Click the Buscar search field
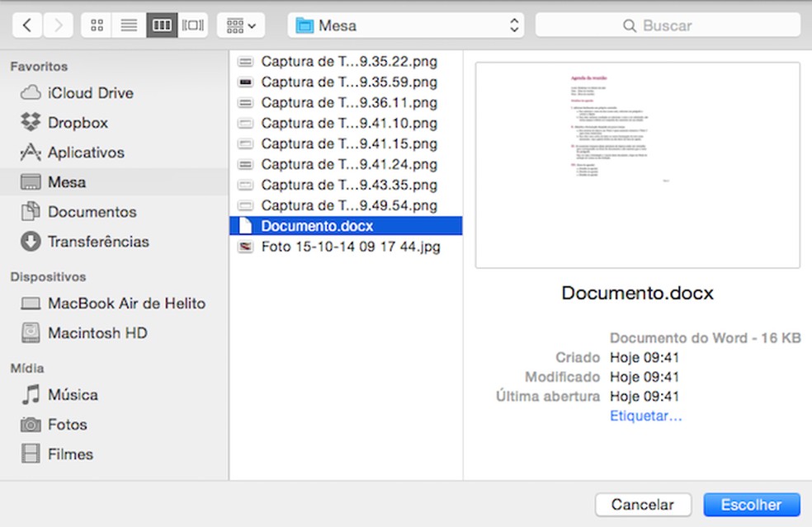This screenshot has height=527, width=812. click(x=668, y=26)
